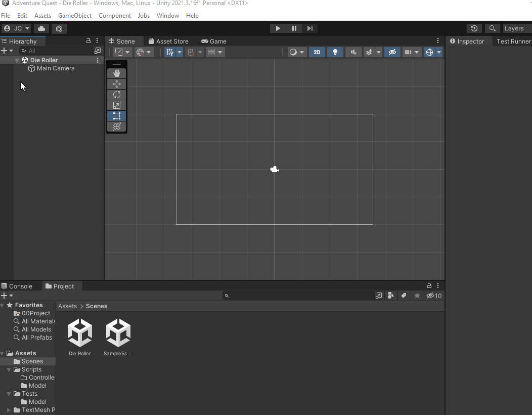Select the Transform tool

click(116, 127)
